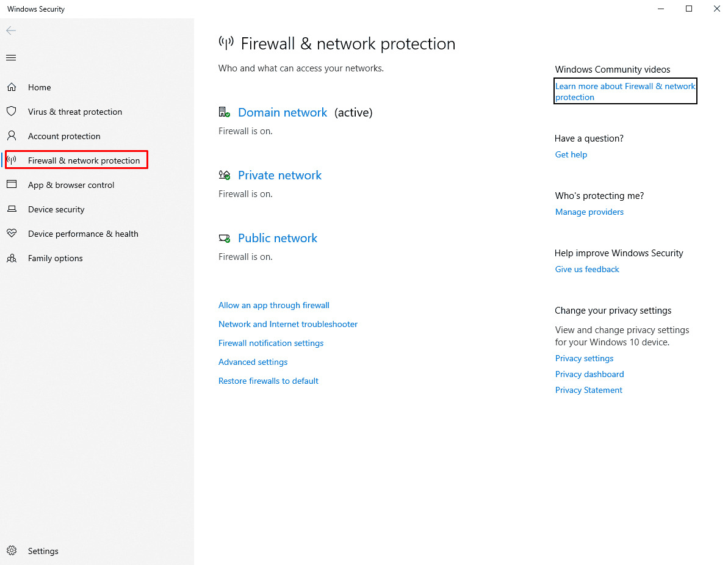
Task: Open Private network settings
Action: (279, 175)
